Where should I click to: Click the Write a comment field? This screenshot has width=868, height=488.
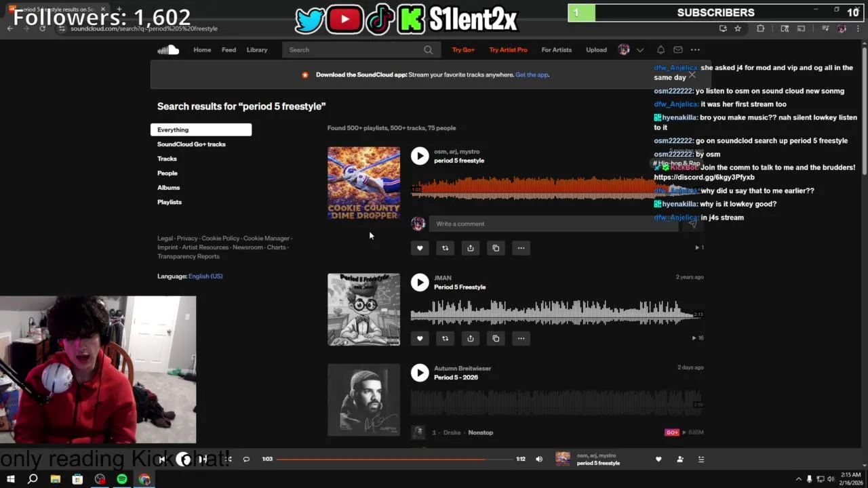click(553, 224)
